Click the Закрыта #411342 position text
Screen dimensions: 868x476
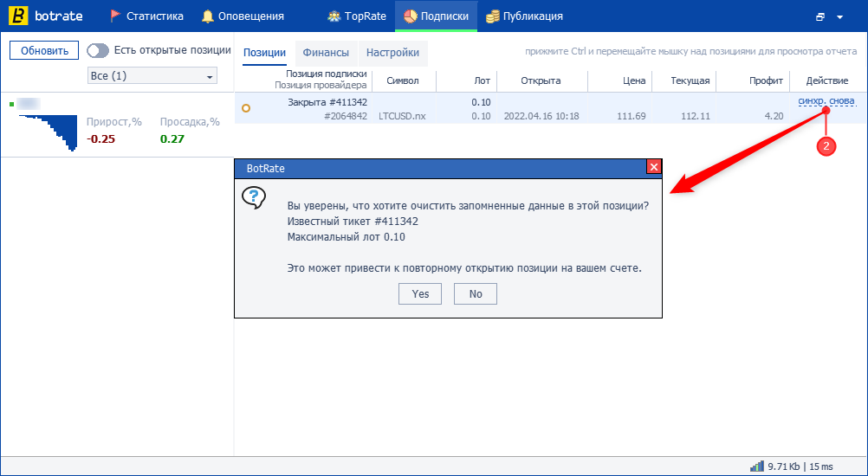(327, 102)
